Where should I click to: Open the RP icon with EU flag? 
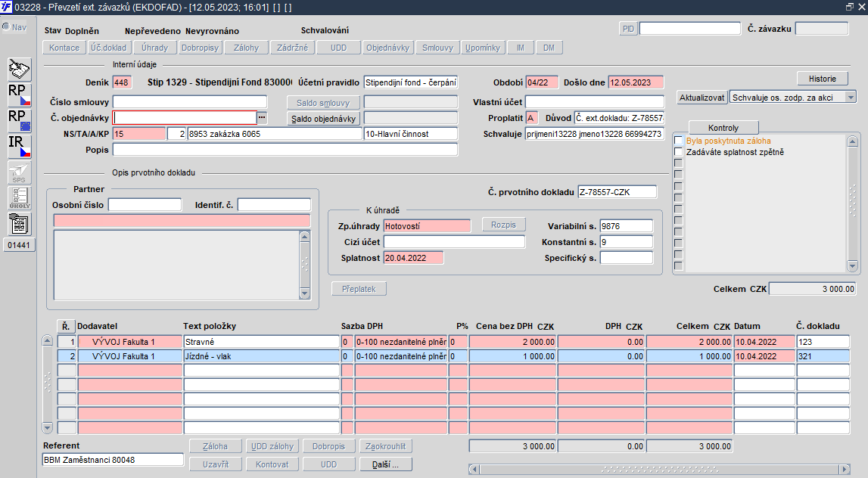pos(19,121)
